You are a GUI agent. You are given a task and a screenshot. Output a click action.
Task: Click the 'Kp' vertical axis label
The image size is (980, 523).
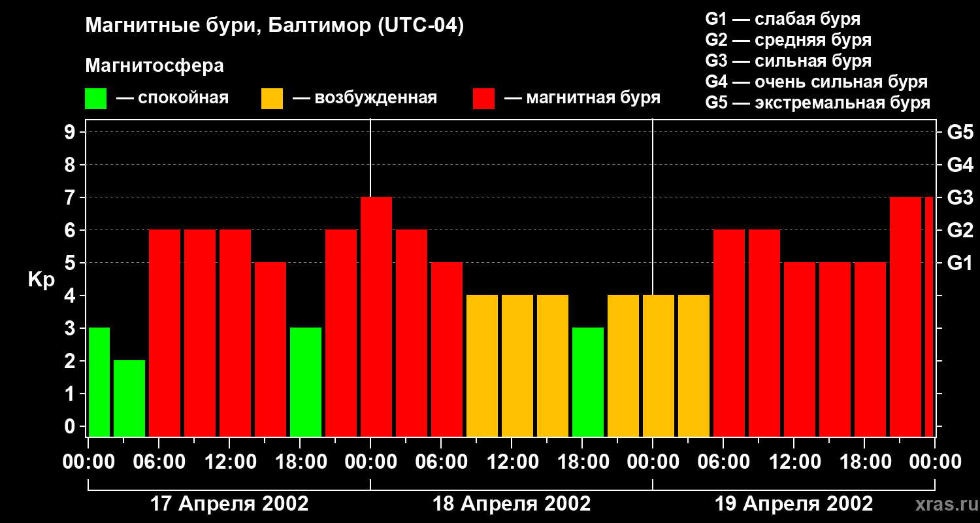pos(41,279)
